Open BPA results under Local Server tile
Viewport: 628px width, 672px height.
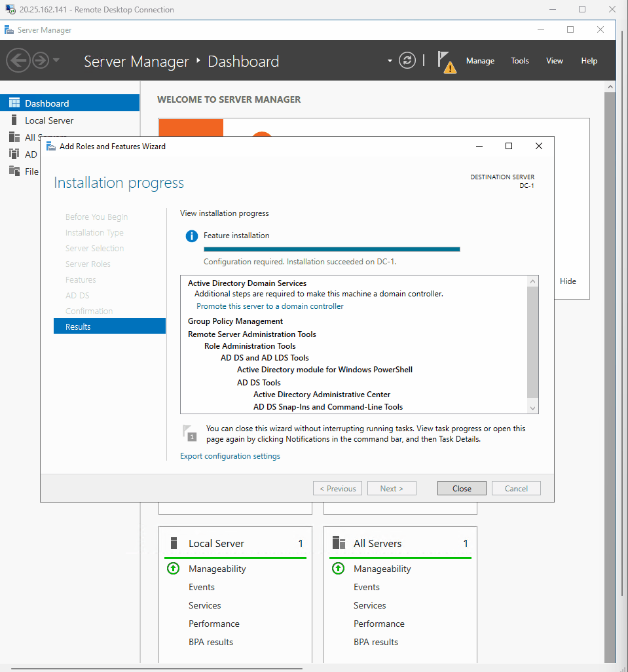point(211,642)
